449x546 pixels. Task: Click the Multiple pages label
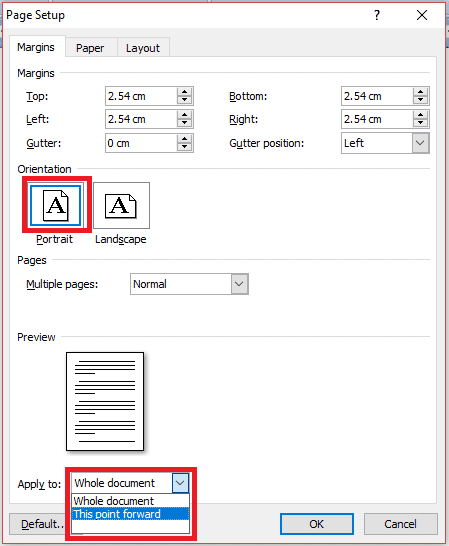coord(62,284)
